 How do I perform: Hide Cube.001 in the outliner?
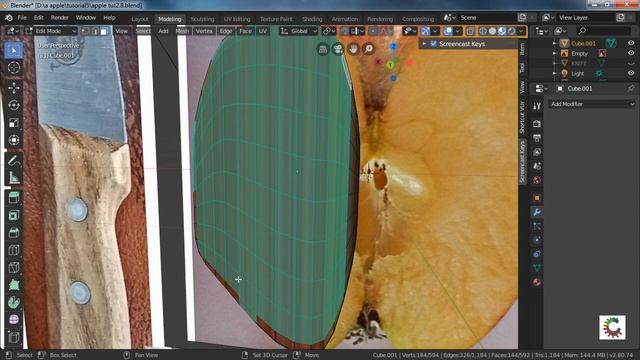pos(631,43)
